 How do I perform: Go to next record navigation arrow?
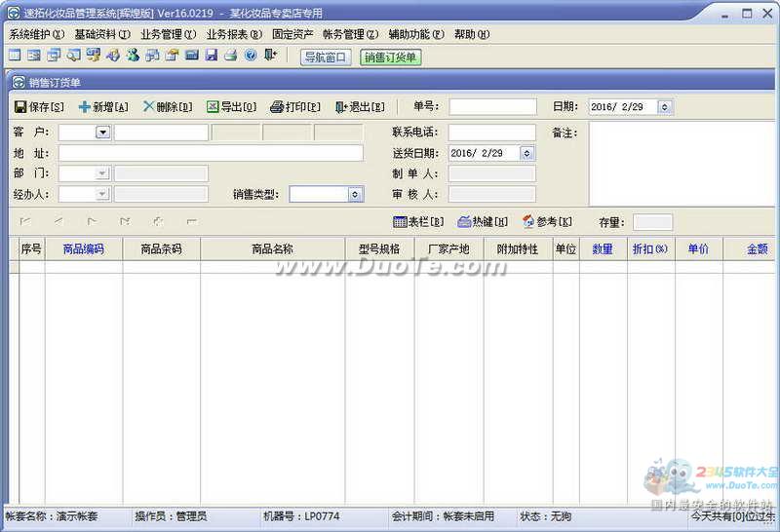pos(92,222)
